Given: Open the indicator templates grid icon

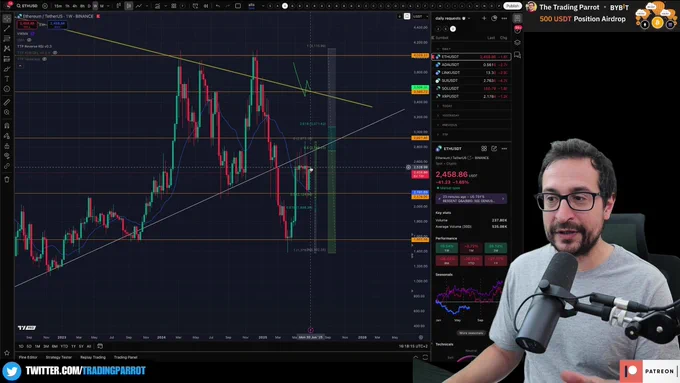Looking at the screenshot, I should pyautogui.click(x=173, y=6).
